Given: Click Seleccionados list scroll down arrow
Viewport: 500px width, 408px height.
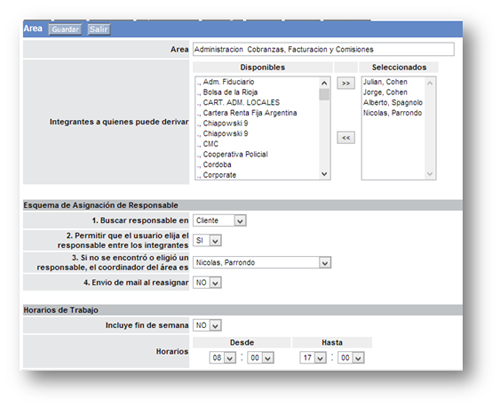Looking at the screenshot, I should point(430,174).
